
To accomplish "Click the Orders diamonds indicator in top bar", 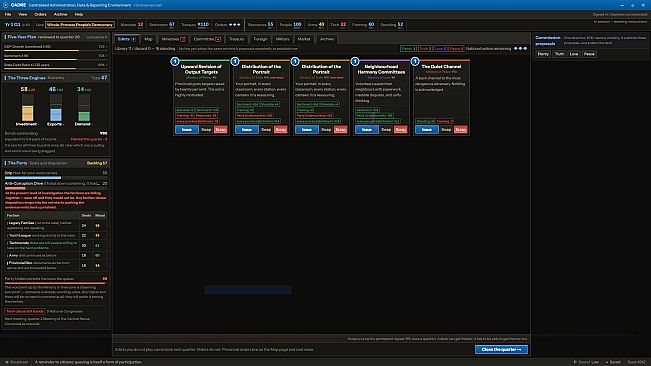I will point(235,24).
